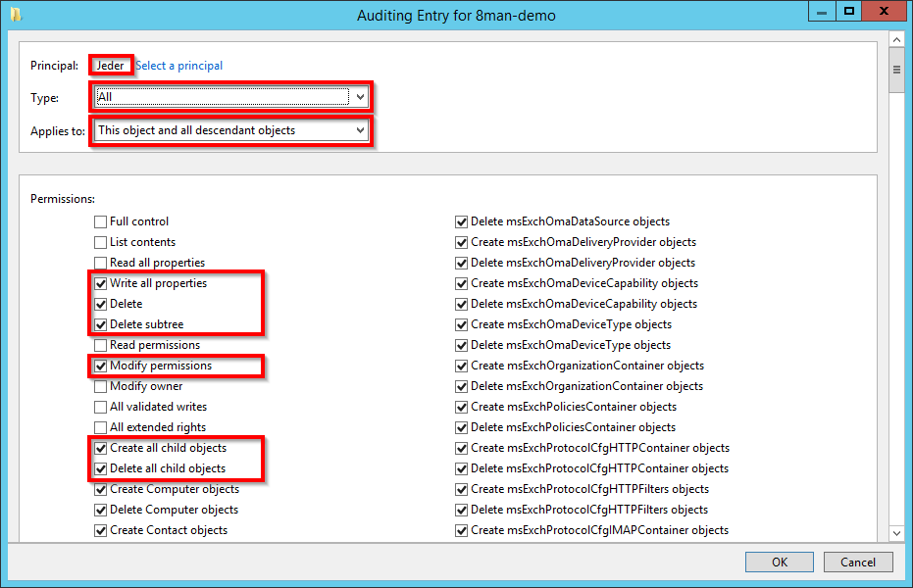Click the vertical scrollbar thumb
The image size is (913, 588).
pyautogui.click(x=895, y=71)
